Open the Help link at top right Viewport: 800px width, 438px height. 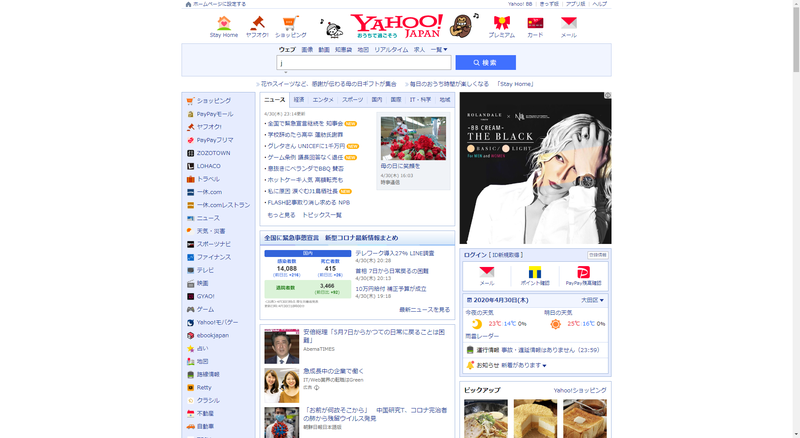[599, 4]
